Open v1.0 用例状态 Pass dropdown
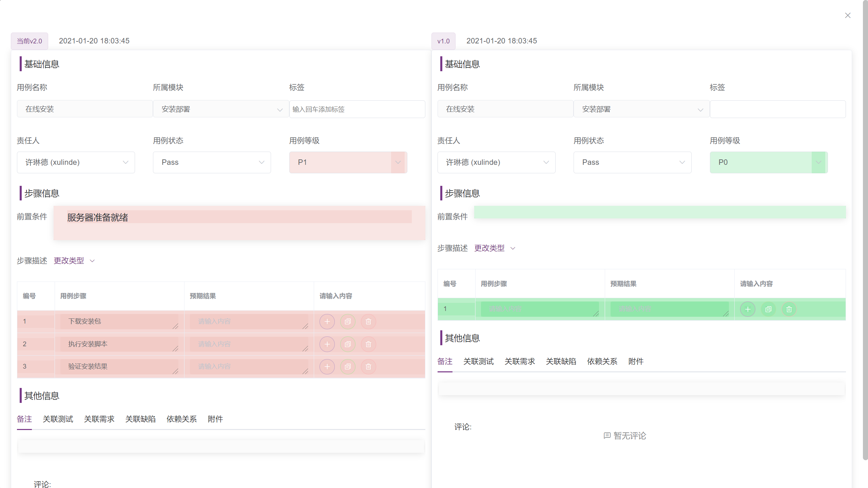The image size is (868, 488). tap(632, 162)
